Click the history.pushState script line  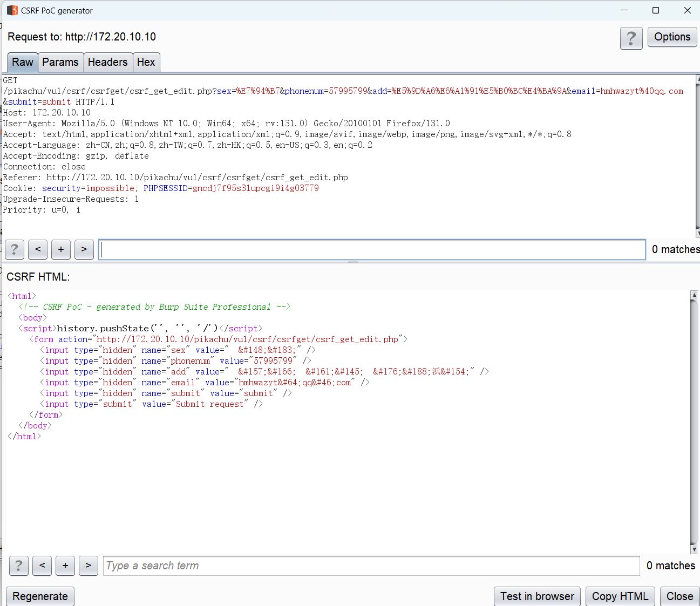[140, 329]
